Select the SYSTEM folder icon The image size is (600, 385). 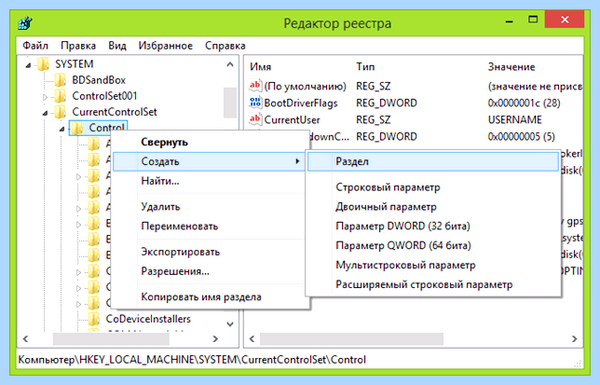(44, 64)
